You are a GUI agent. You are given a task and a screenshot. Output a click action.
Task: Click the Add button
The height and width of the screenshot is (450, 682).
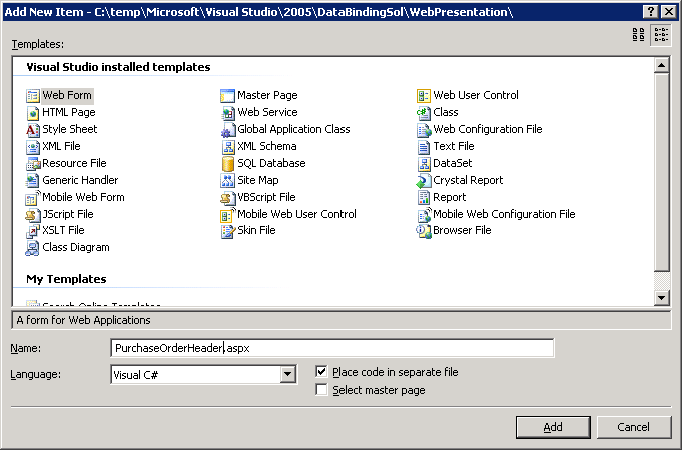[x=553, y=427]
